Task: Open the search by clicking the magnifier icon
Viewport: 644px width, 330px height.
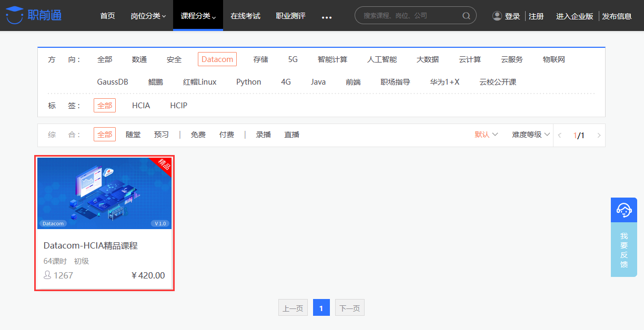Action: click(x=466, y=15)
